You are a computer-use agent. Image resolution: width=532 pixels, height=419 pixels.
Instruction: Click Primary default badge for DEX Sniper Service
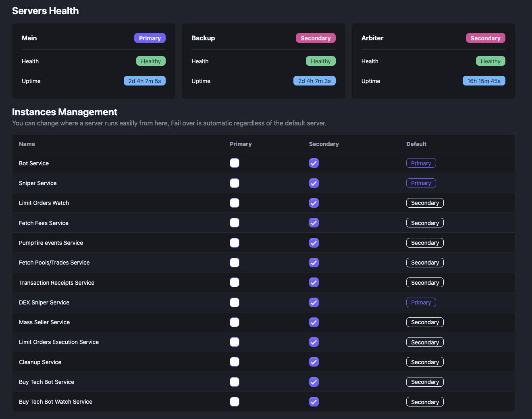click(x=421, y=302)
